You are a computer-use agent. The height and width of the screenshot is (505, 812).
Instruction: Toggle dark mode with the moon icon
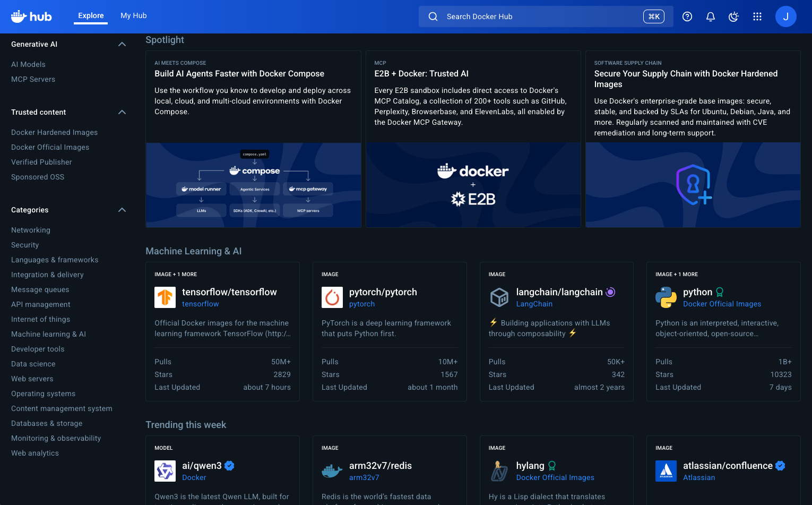click(733, 16)
